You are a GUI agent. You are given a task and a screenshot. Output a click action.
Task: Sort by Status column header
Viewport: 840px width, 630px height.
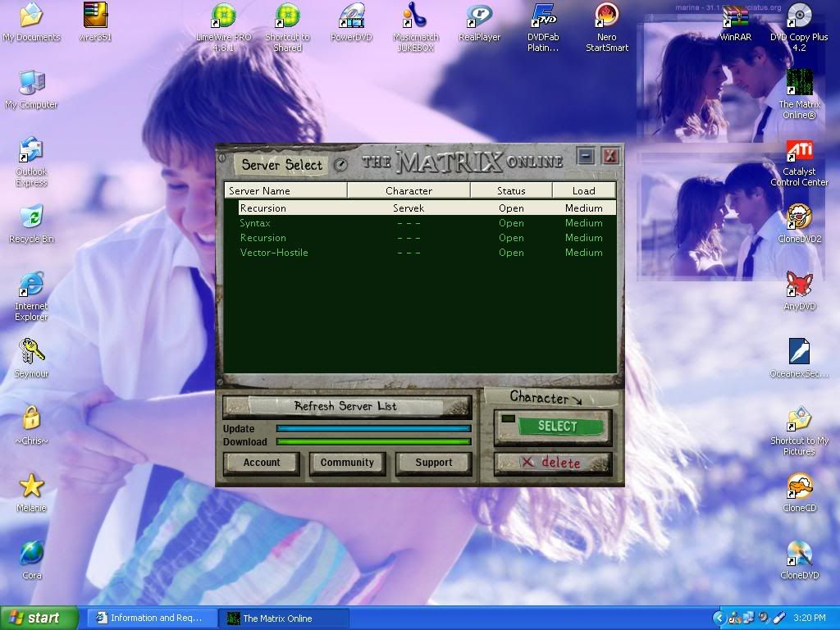pos(511,190)
